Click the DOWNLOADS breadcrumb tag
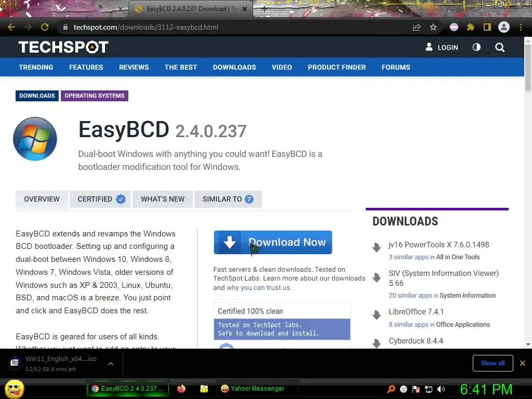532x399 pixels. (x=37, y=96)
